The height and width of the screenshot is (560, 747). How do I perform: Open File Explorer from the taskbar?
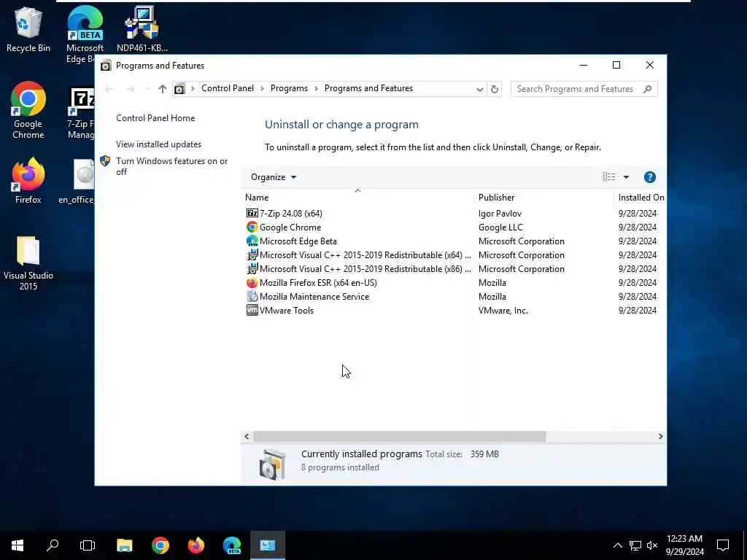point(124,545)
